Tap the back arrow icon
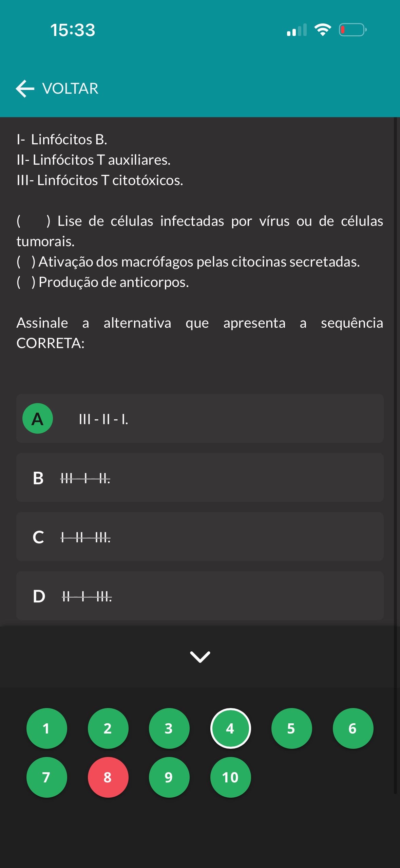Viewport: 400px width, 868px height. (x=25, y=89)
